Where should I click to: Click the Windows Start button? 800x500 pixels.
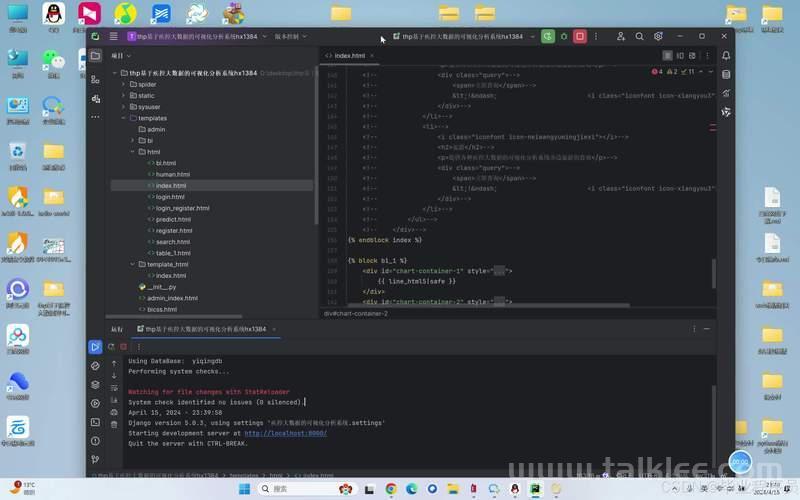tap(244, 489)
